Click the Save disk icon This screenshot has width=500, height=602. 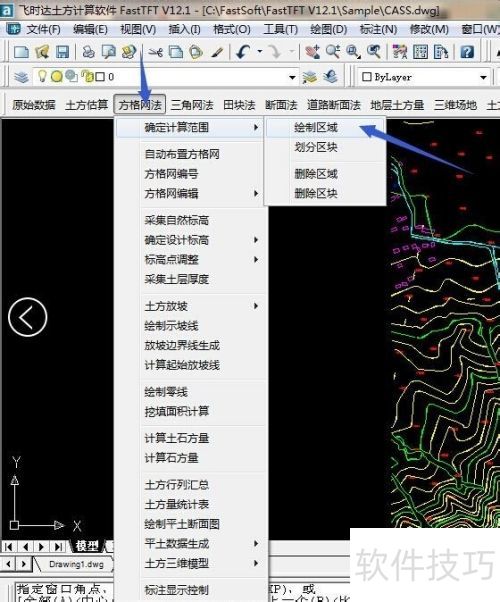coord(63,51)
